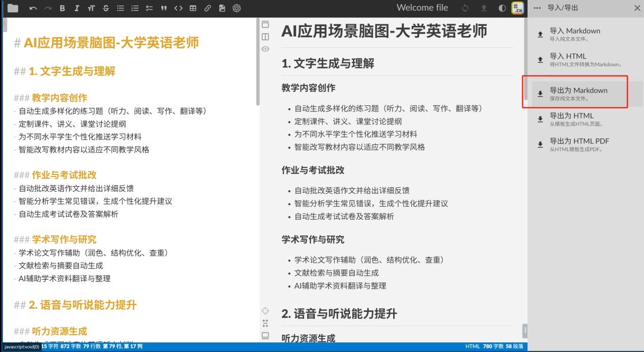
Task: Insert an image using toolbar icon
Action: click(222, 8)
